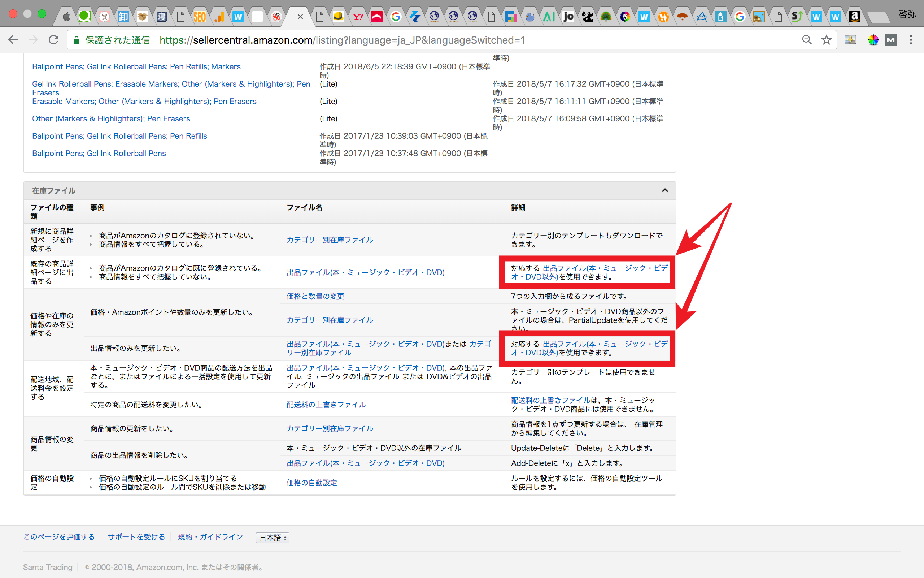Switch to the blue 卸 icon tab
Viewport: 924px width, 578px height.
[x=123, y=17]
